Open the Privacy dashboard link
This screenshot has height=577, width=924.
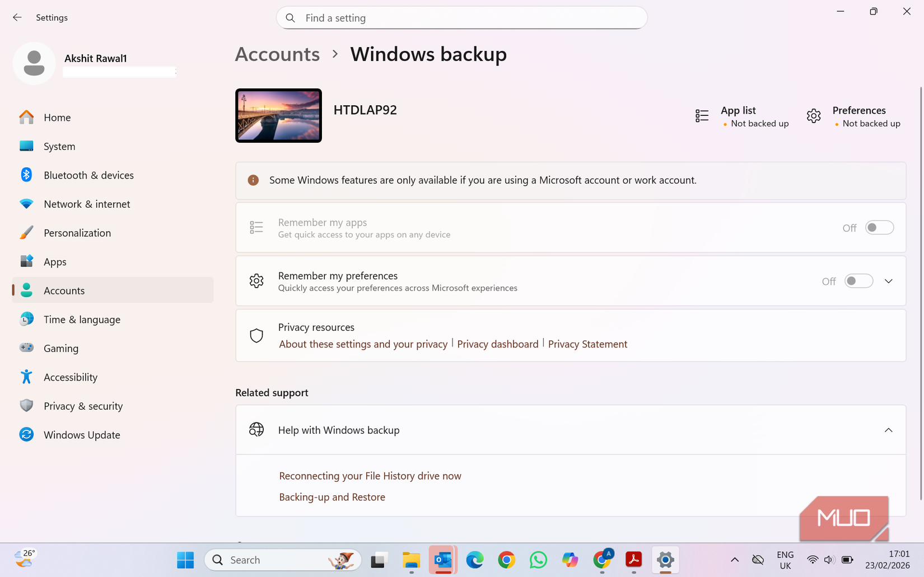pyautogui.click(x=497, y=344)
